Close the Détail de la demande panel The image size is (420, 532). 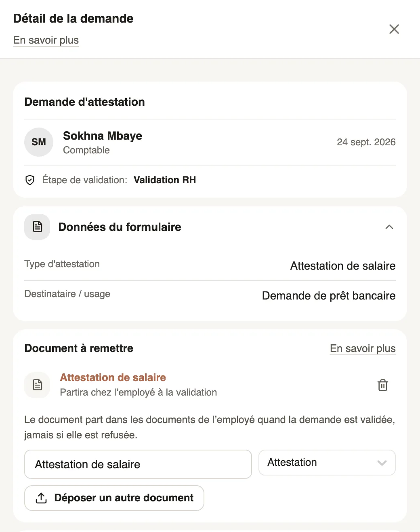[394, 29]
